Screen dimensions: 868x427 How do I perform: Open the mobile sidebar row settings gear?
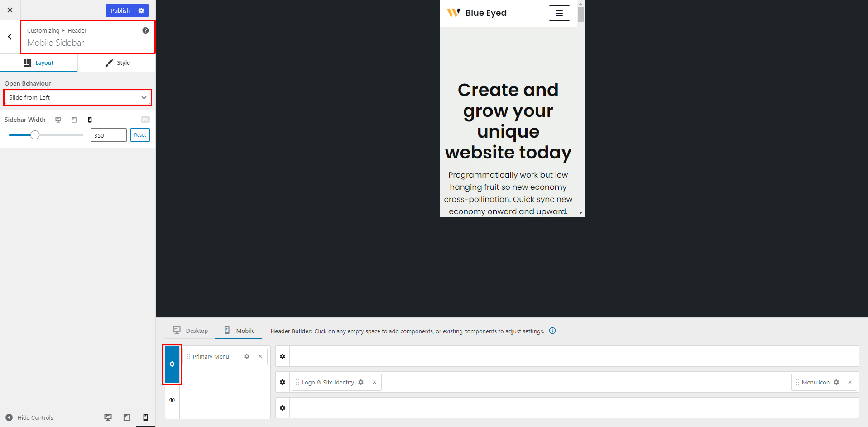coord(172,364)
